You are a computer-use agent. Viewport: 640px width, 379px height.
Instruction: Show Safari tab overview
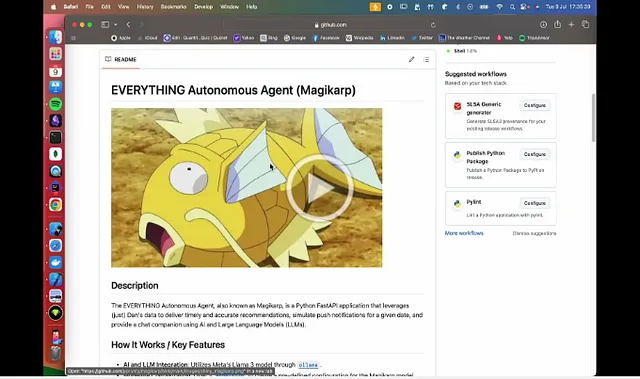585,24
